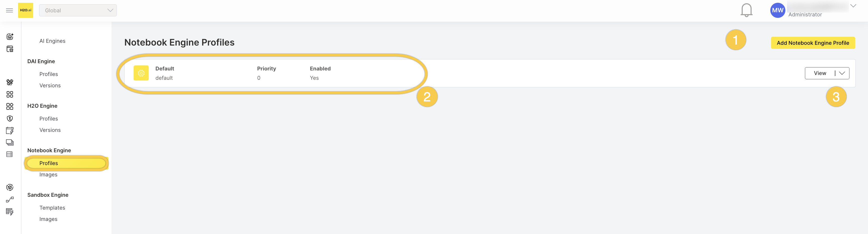Click the Default profile gear icon
Viewport: 868px width, 234px height.
(141, 73)
